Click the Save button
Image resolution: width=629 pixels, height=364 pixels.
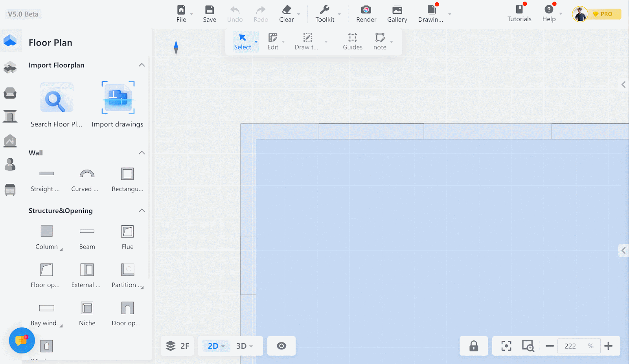(210, 14)
